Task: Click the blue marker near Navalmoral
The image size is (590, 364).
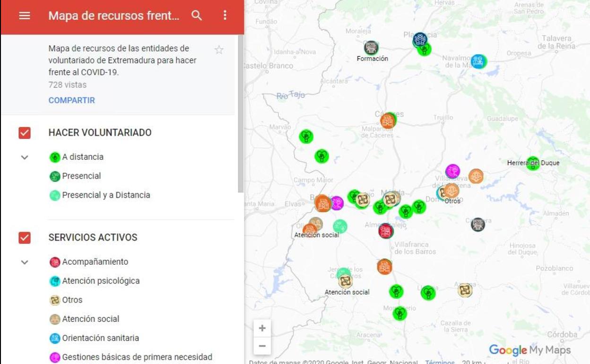Action: pyautogui.click(x=478, y=61)
